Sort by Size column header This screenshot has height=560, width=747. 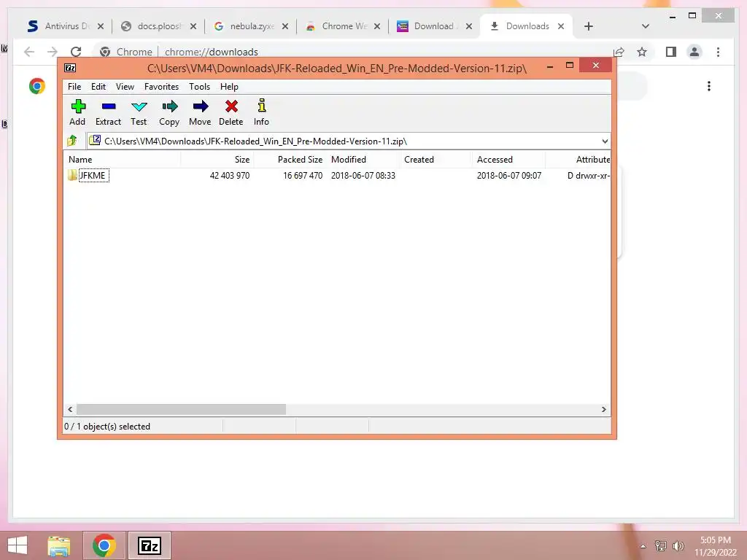217,160
